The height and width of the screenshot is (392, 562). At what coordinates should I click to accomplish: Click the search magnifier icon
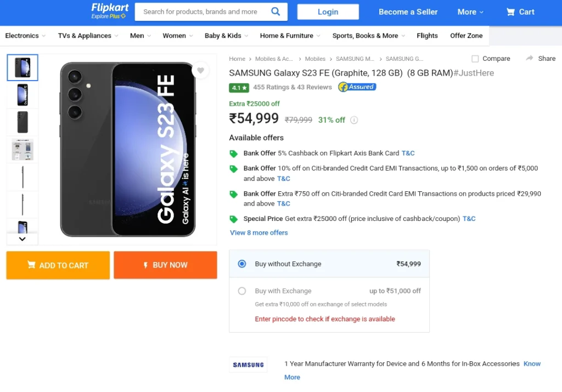[276, 12]
